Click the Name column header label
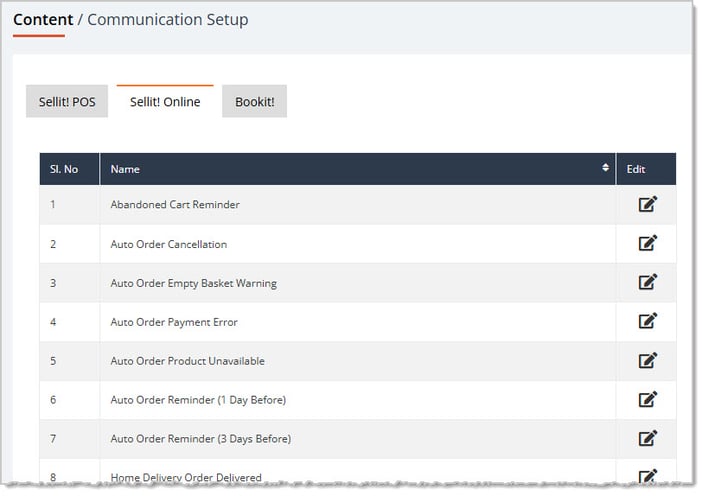Image resolution: width=702 pixels, height=496 pixels. [x=125, y=169]
